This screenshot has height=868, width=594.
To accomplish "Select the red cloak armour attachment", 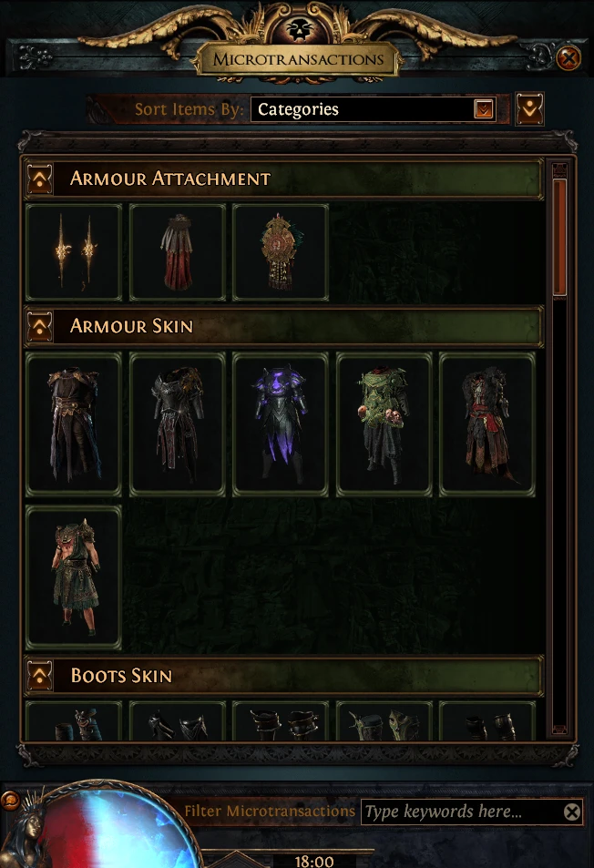I will [x=177, y=252].
